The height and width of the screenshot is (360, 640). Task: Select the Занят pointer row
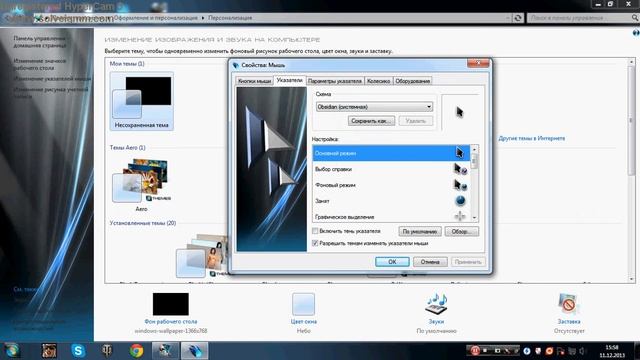coord(391,201)
